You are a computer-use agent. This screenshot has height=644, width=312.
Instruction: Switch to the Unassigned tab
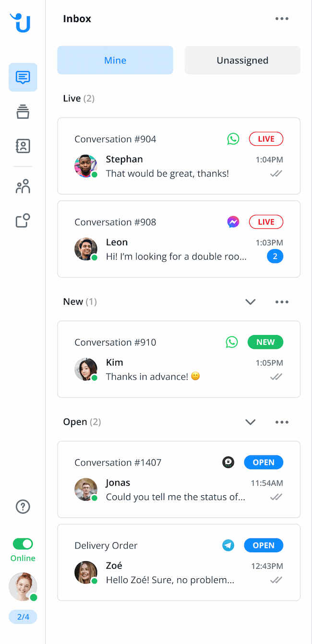click(x=242, y=60)
